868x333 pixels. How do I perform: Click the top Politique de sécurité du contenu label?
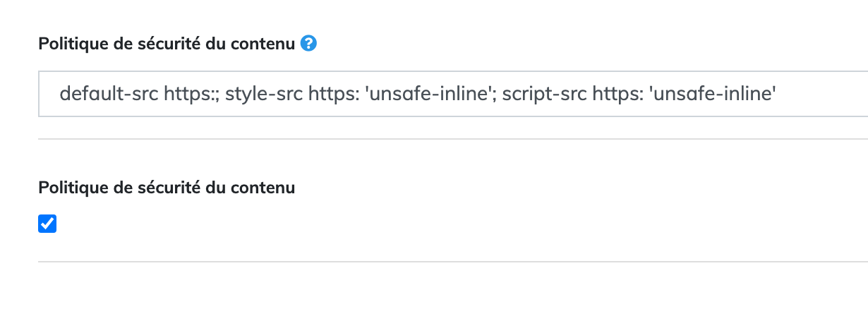167,44
